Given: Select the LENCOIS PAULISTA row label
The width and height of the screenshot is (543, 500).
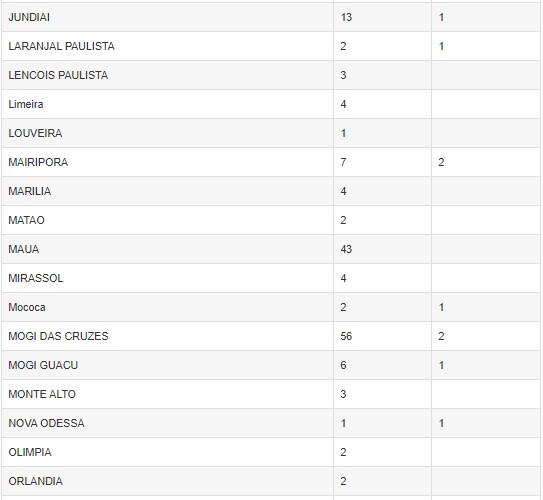Looking at the screenshot, I should [58, 75].
